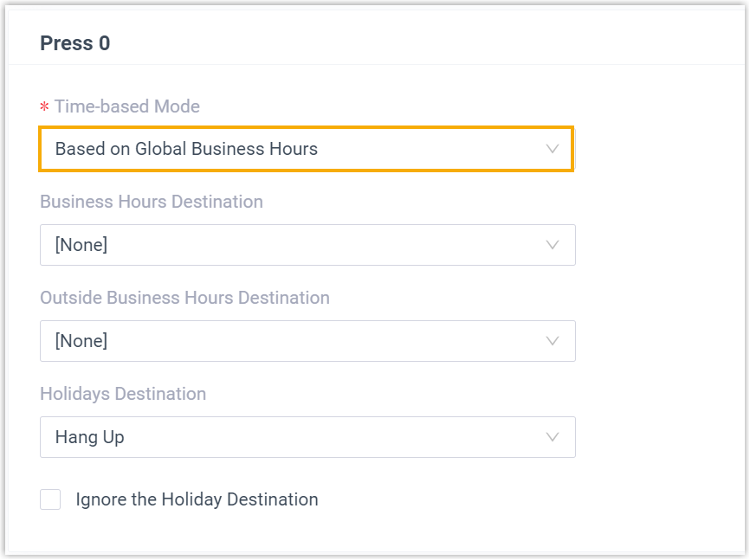The image size is (750, 560).
Task: Select the Time-based Mode field label
Action: pyautogui.click(x=127, y=106)
